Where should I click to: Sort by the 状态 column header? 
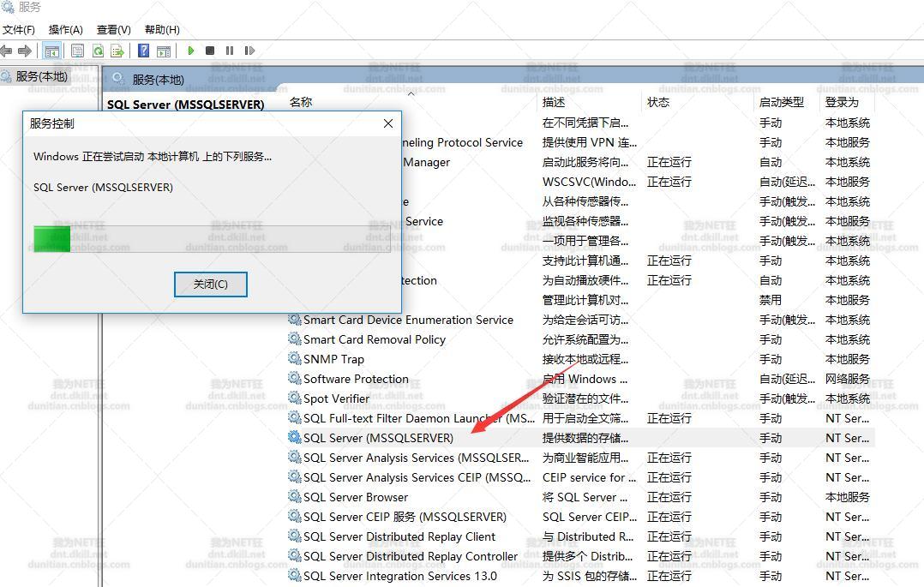658,102
